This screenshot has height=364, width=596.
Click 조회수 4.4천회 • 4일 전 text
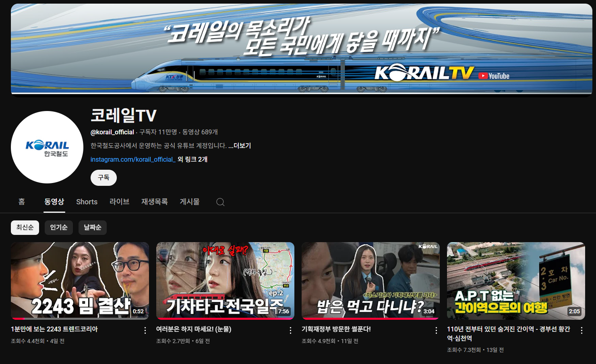pos(37,341)
